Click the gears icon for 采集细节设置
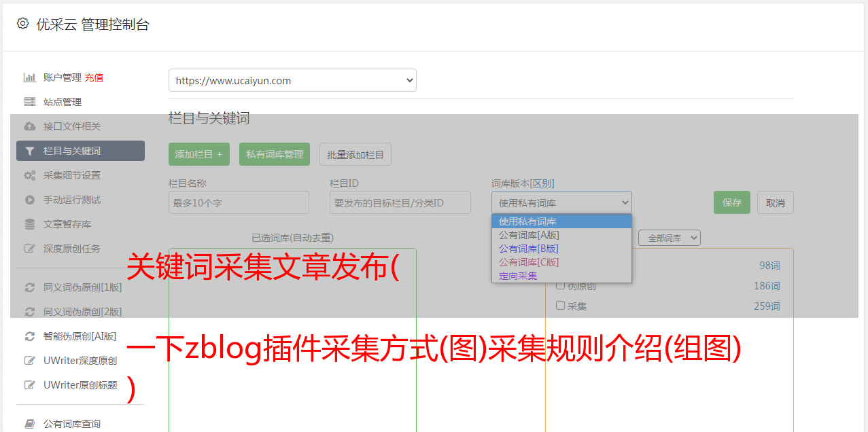868x432 pixels. coord(29,175)
